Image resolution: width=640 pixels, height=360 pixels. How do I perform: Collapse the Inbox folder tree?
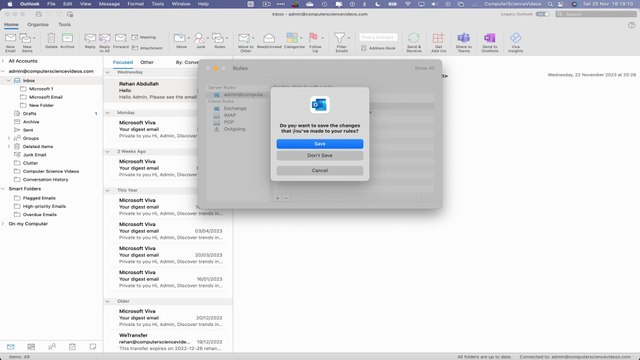click(x=9, y=80)
